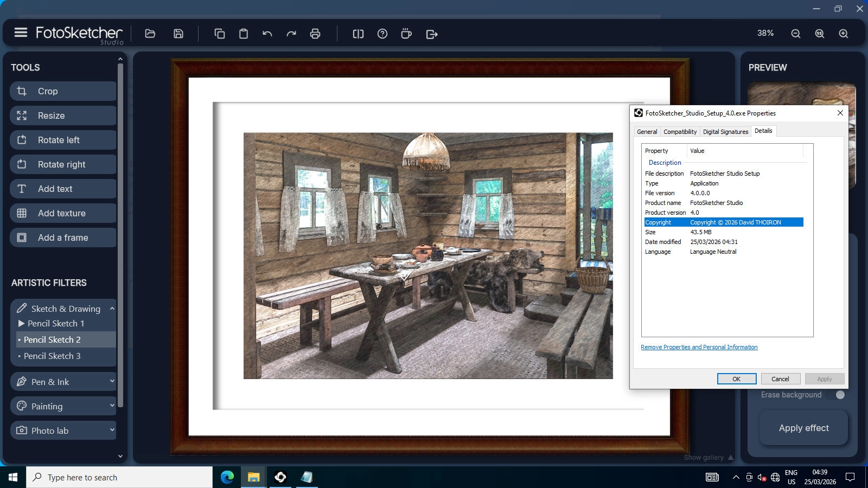Click the print icon
Viewport: 868px width, 488px height.
point(315,34)
